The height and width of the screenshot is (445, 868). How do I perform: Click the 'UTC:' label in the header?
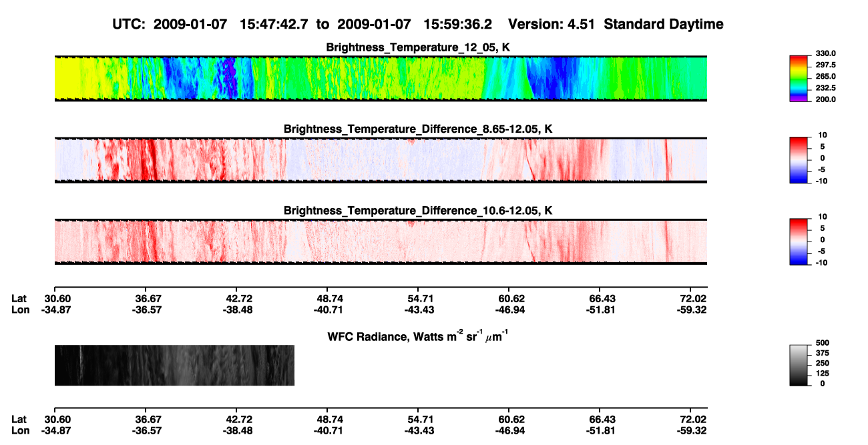(x=130, y=24)
